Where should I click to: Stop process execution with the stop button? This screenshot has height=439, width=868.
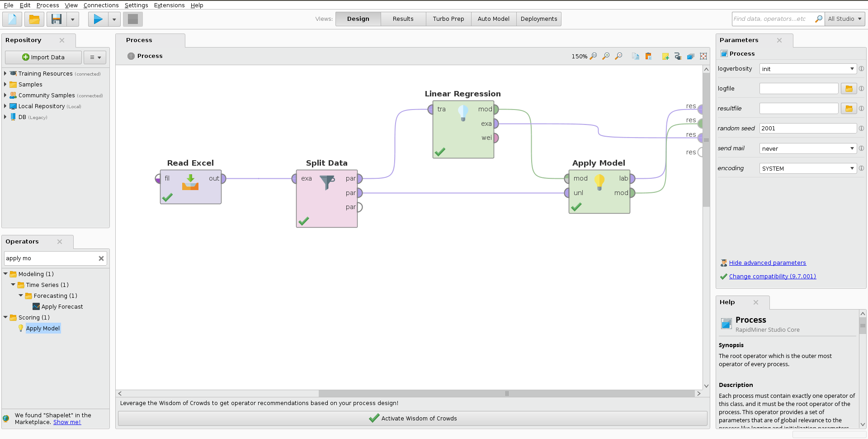(x=133, y=19)
